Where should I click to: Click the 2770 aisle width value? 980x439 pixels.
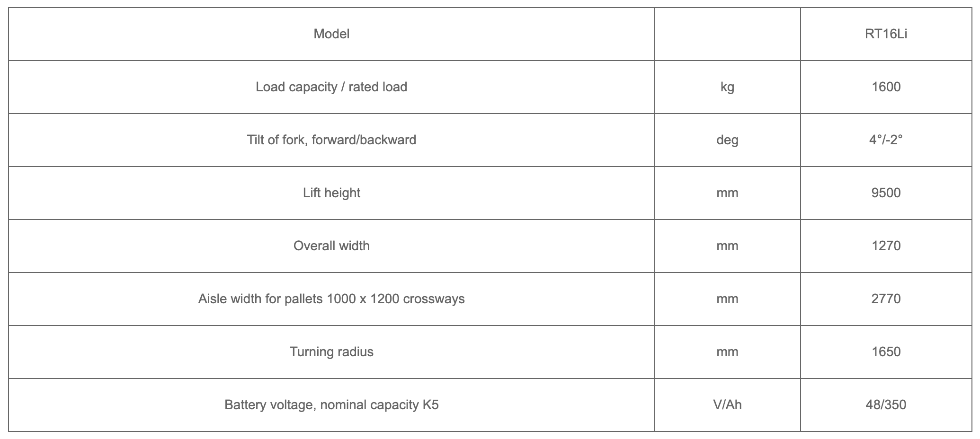tap(886, 299)
